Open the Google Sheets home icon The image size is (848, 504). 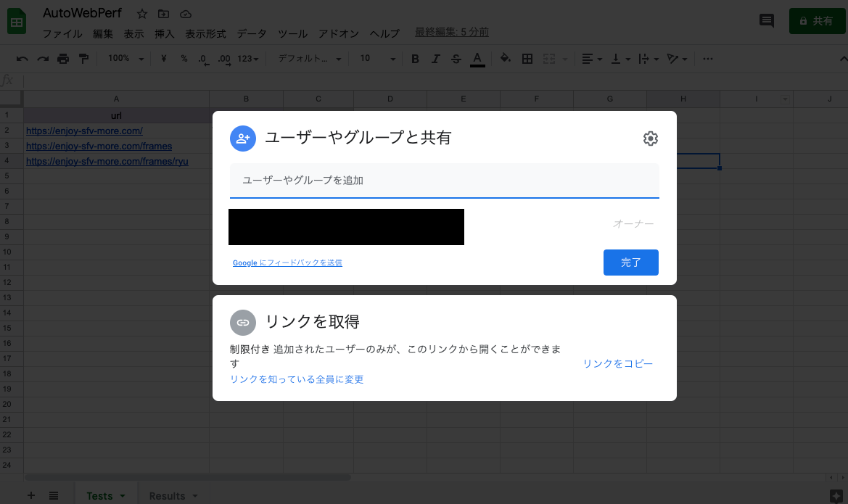(16, 22)
